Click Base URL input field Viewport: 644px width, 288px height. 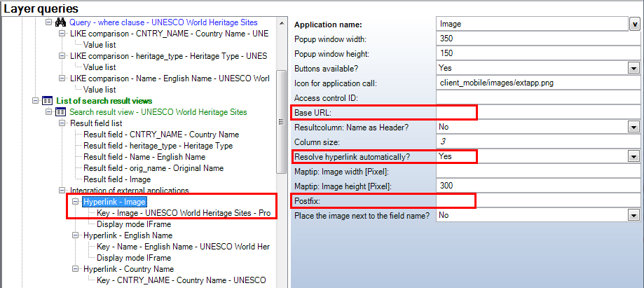click(x=538, y=113)
